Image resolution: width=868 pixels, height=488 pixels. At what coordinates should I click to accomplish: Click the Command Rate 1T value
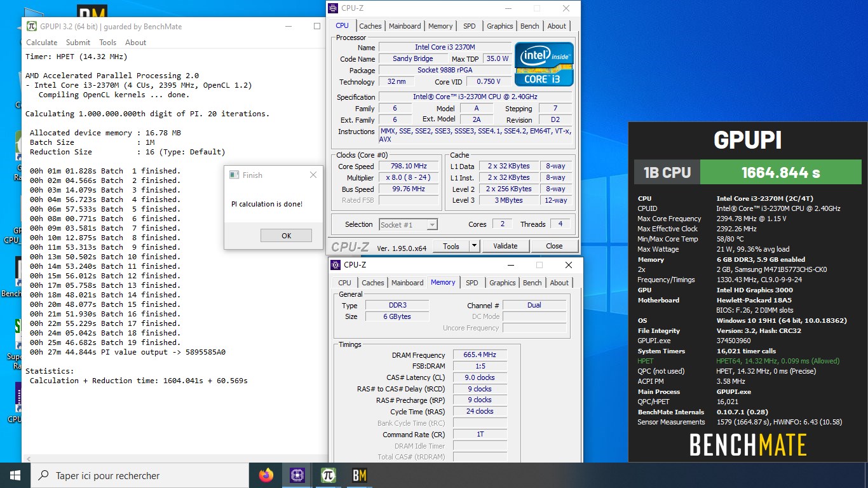tap(480, 434)
